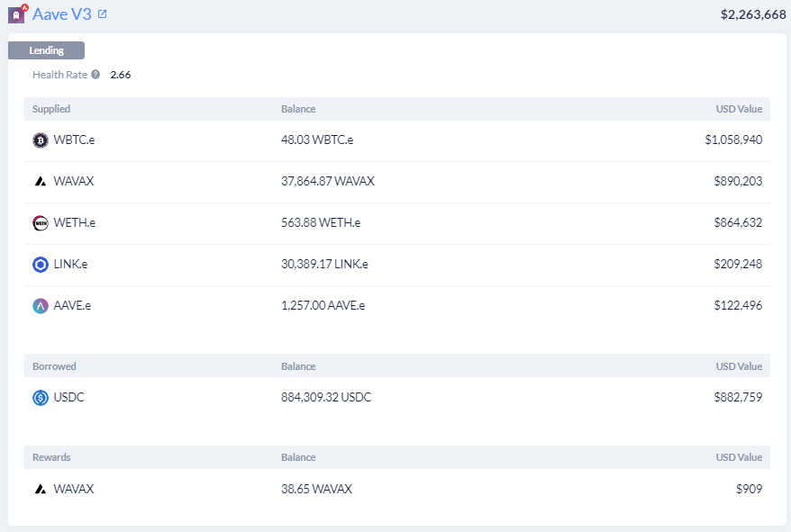This screenshot has height=532, width=791.
Task: Click the 37,864.87 WAVAX balance
Action: point(328,181)
